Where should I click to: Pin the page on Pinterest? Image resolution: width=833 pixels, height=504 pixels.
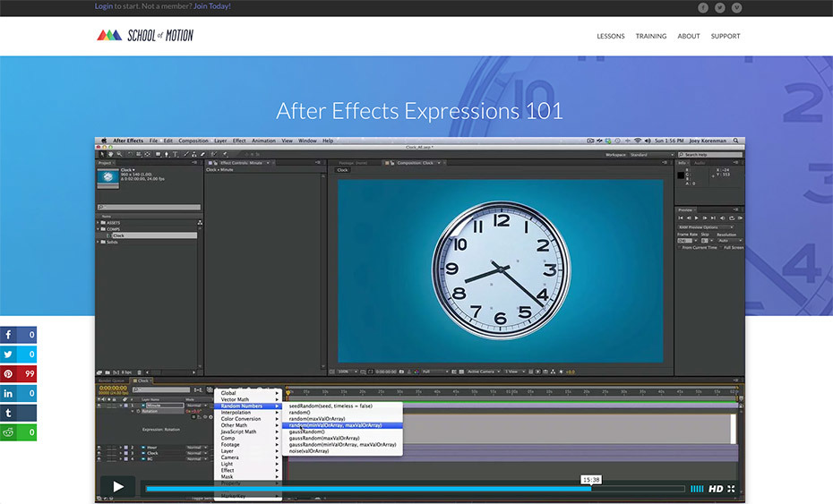[x=18, y=374]
